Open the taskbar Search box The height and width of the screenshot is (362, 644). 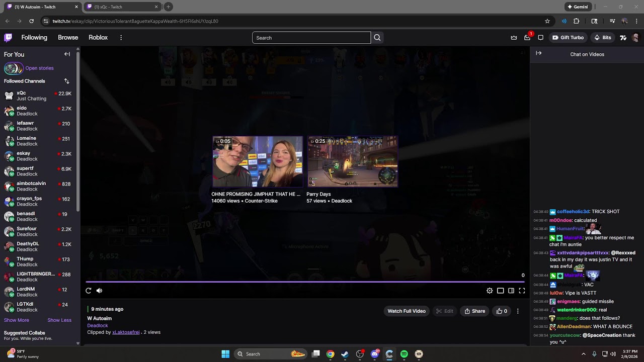[271, 354]
